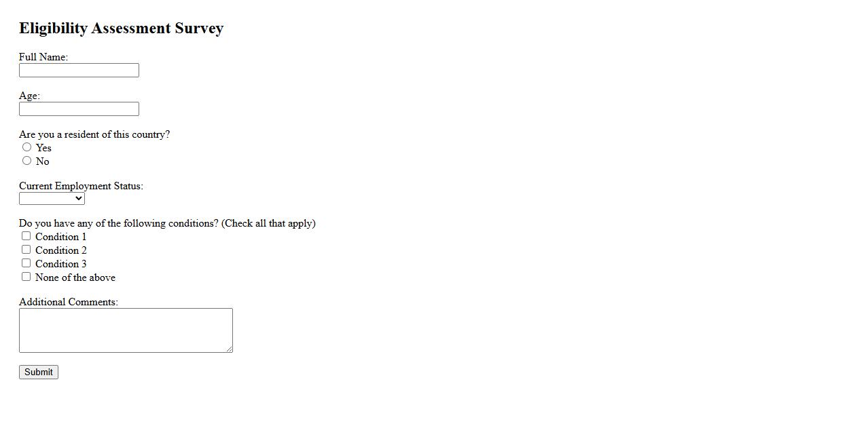Select Yes for country resident

coord(27,147)
